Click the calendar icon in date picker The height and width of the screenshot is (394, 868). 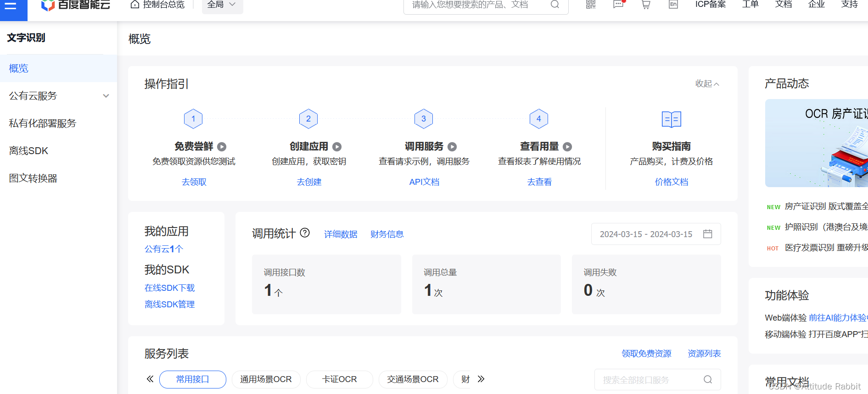708,234
